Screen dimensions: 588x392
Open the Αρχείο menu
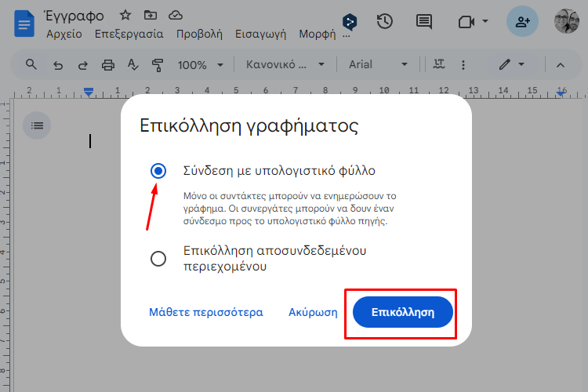tap(64, 34)
